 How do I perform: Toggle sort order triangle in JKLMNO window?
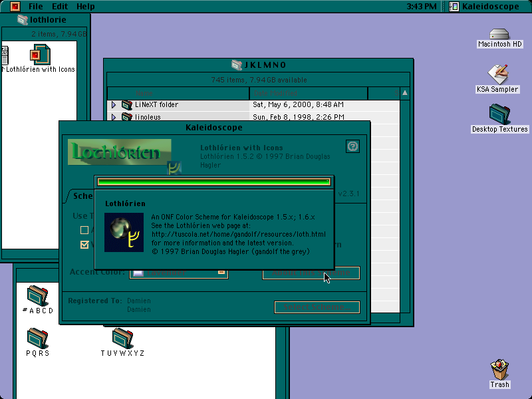click(405, 93)
